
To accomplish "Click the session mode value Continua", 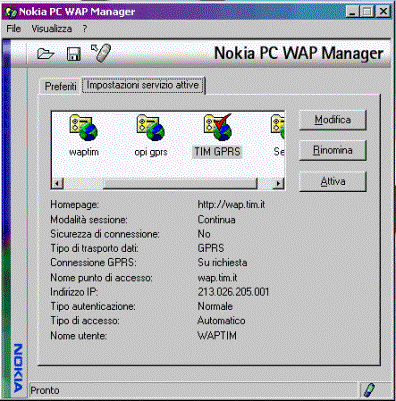I will [216, 219].
